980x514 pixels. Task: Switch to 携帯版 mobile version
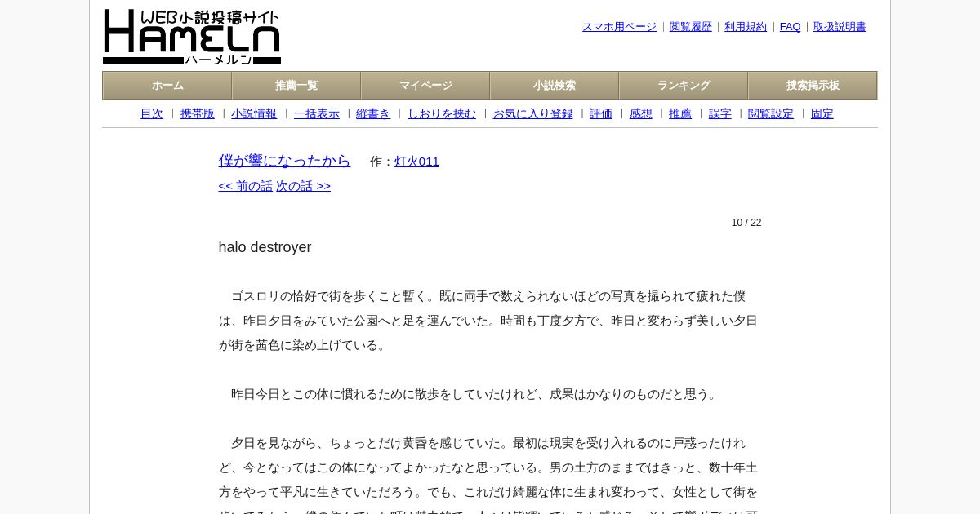(198, 114)
